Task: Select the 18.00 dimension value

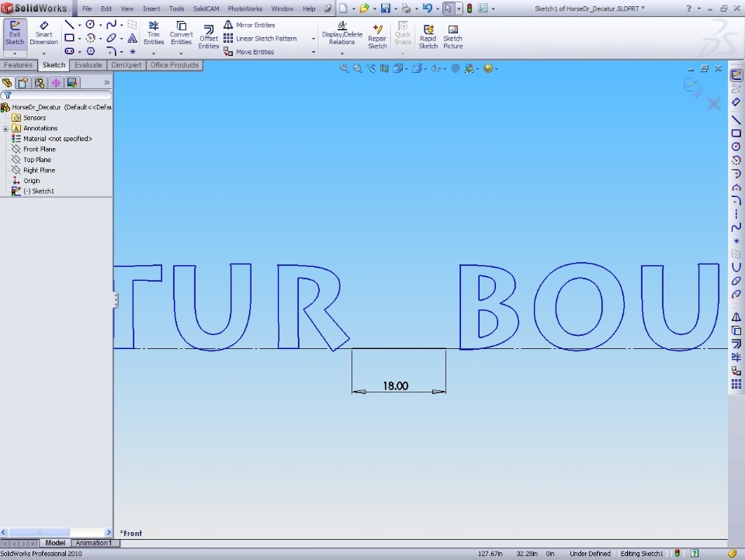Action: tap(395, 385)
